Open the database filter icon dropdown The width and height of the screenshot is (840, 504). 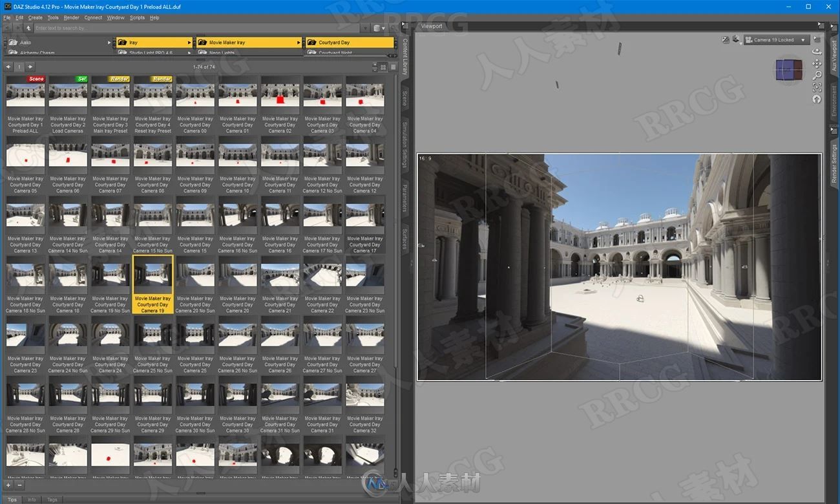click(x=379, y=28)
